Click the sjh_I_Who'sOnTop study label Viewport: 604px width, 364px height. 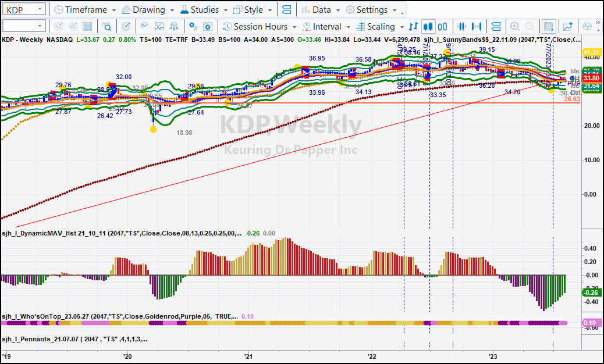tap(120, 316)
